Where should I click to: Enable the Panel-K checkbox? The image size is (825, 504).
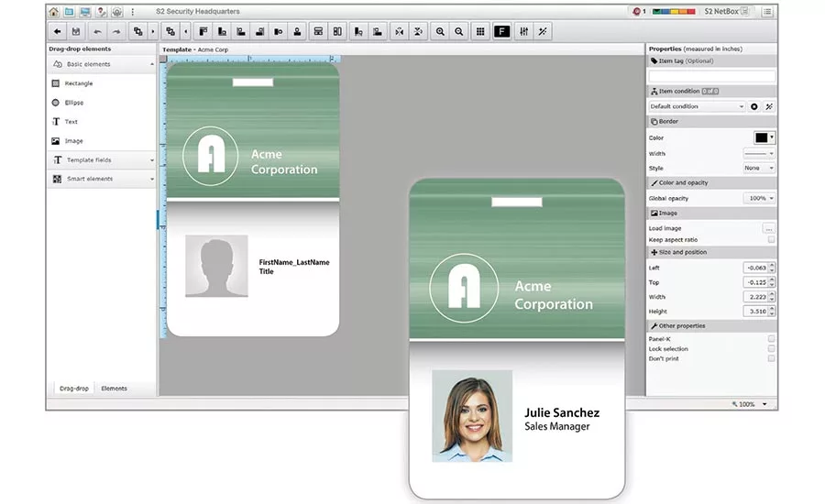(771, 339)
